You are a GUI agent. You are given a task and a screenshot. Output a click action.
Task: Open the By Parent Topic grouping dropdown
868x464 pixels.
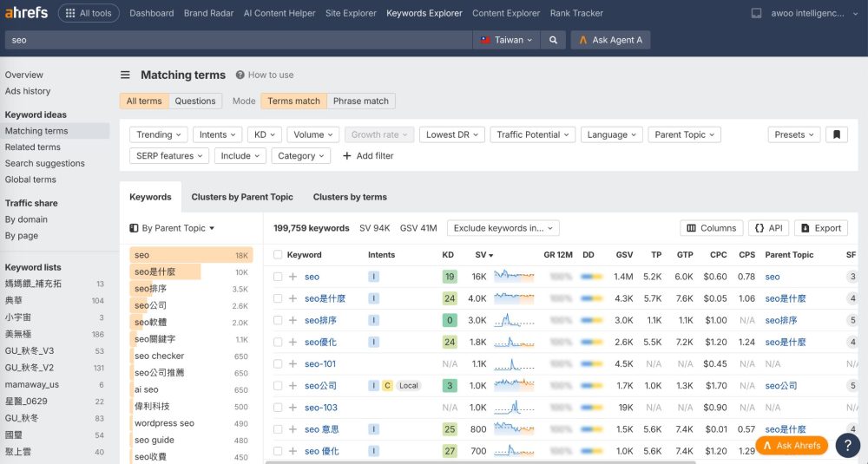172,228
